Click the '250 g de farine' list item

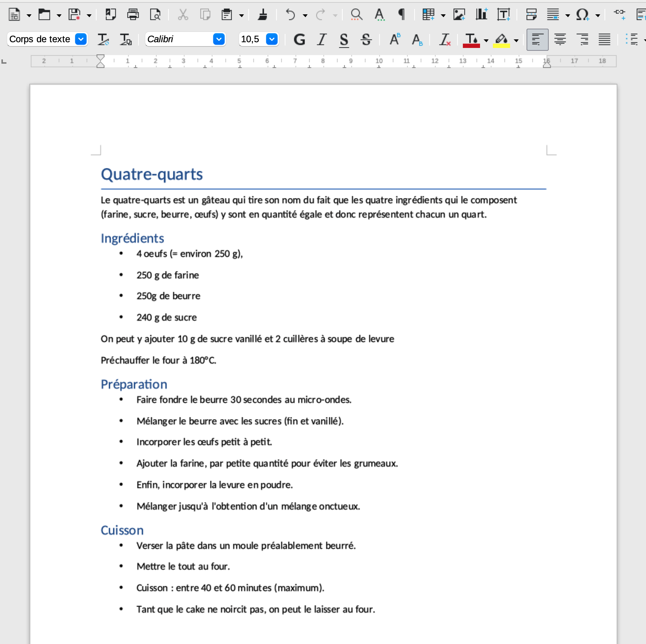pos(168,275)
